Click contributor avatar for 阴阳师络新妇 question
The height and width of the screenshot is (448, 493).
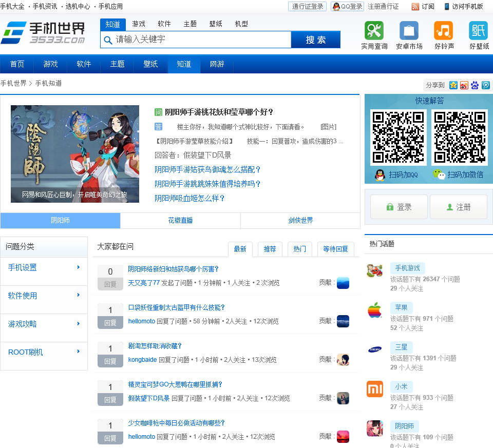343,283
